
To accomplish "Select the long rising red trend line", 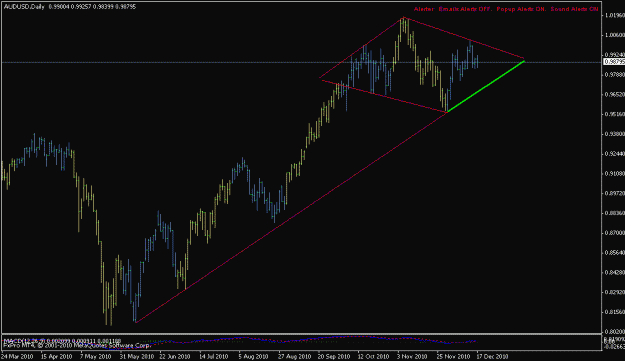I will tap(291, 217).
